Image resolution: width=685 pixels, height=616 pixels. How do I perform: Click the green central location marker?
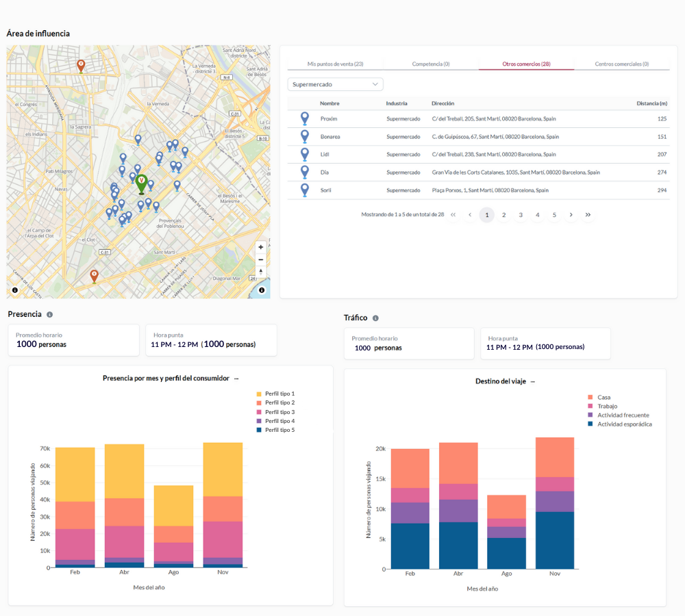[141, 183]
